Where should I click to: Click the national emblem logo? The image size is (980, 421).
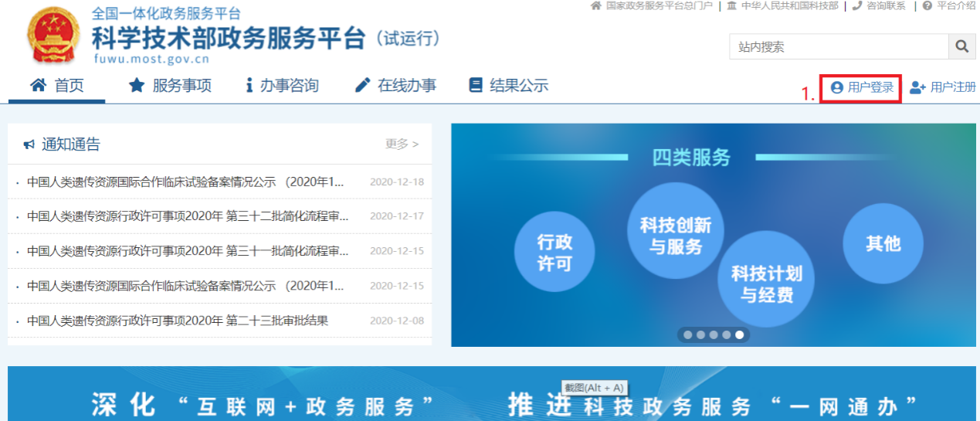point(53,36)
